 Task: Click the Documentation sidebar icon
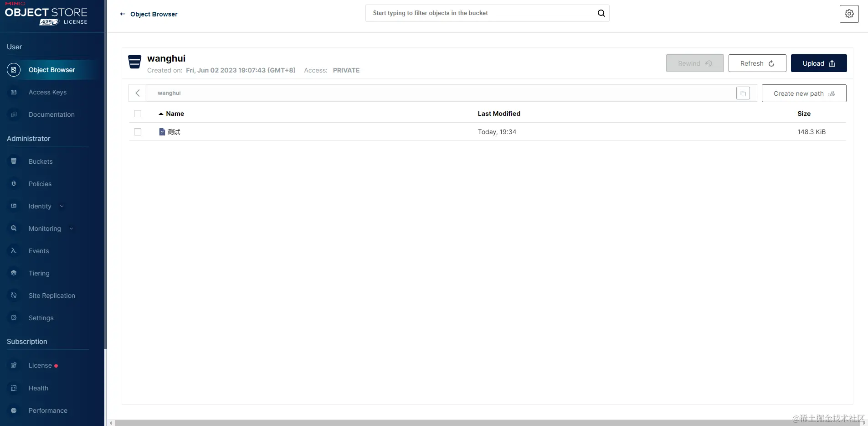[x=14, y=114]
